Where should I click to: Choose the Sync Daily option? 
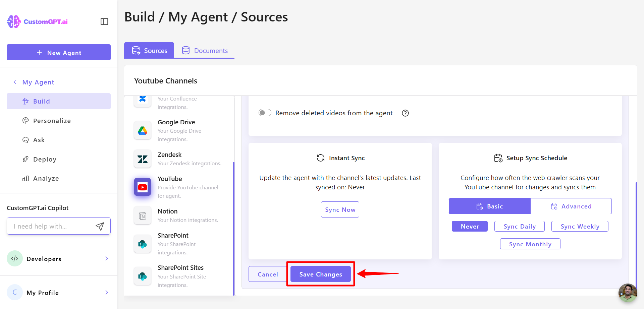519,226
